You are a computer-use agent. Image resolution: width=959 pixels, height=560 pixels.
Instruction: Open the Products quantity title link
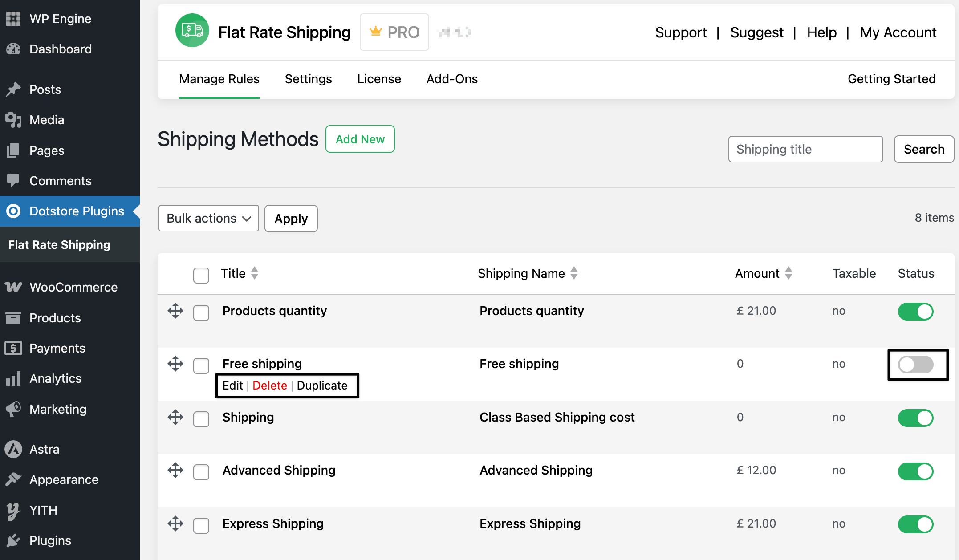[274, 311]
